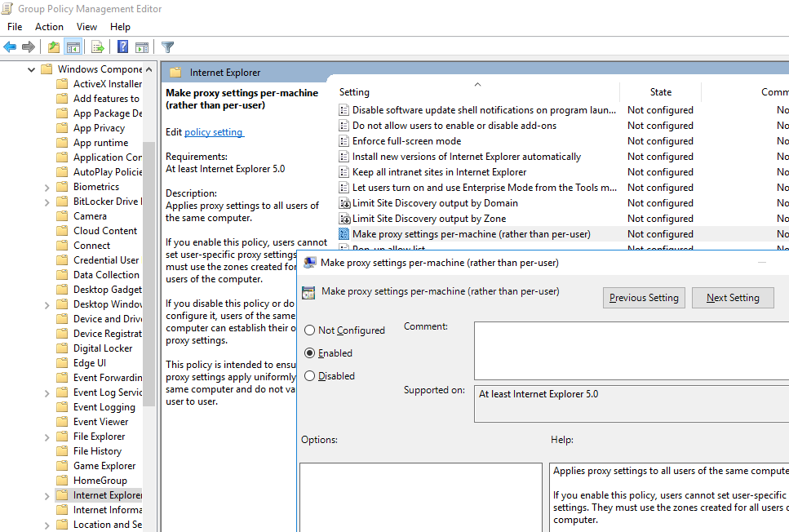The image size is (789, 532).
Task: Click the Previous Setting button
Action: pos(644,298)
